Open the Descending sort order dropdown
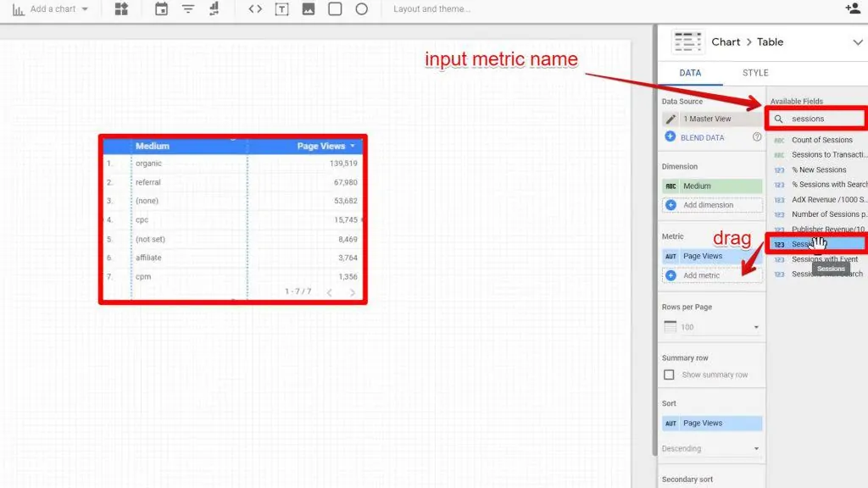The height and width of the screenshot is (488, 868). (712, 447)
